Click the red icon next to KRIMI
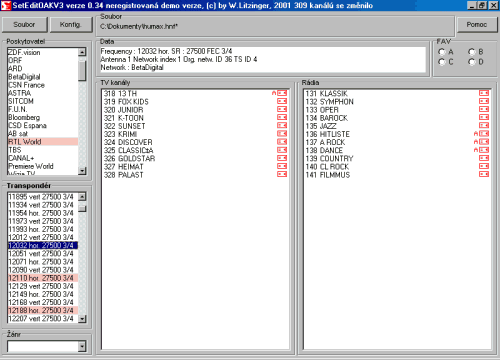 (x=282, y=134)
